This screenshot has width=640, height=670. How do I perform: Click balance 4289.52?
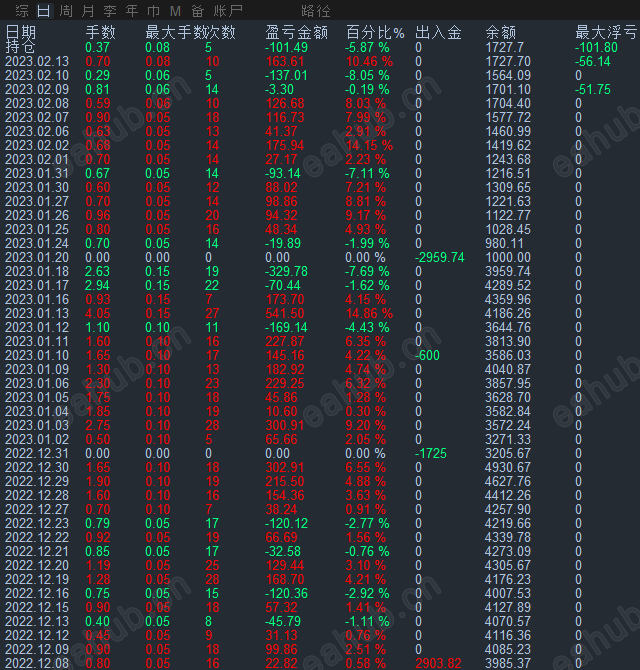coord(508,285)
